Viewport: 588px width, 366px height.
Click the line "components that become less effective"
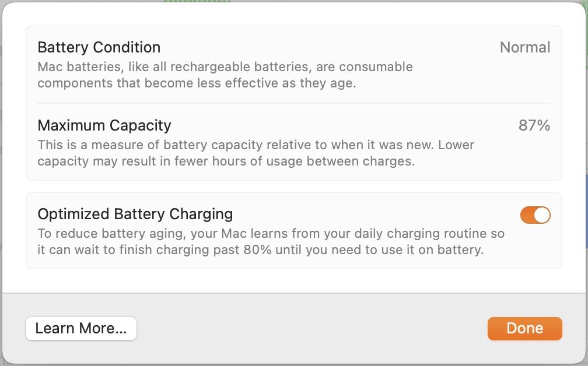click(196, 83)
